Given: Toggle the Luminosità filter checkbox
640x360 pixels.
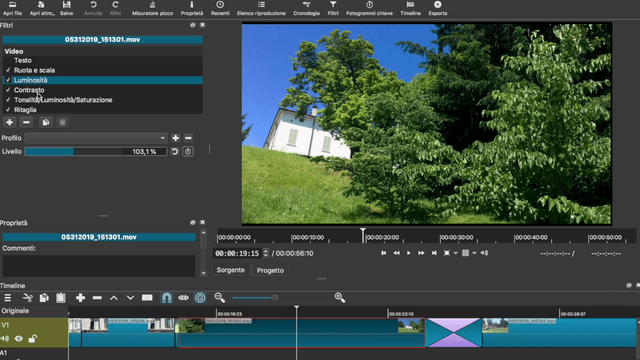Looking at the screenshot, I should [x=8, y=80].
